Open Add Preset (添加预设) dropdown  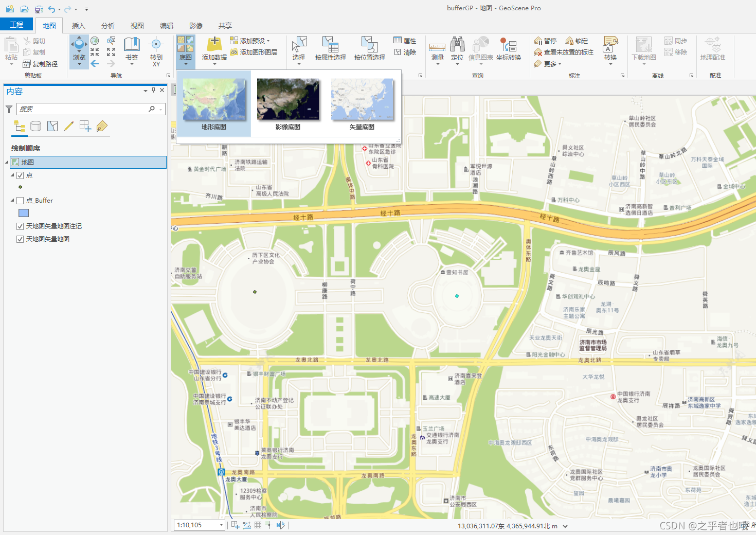pyautogui.click(x=249, y=41)
